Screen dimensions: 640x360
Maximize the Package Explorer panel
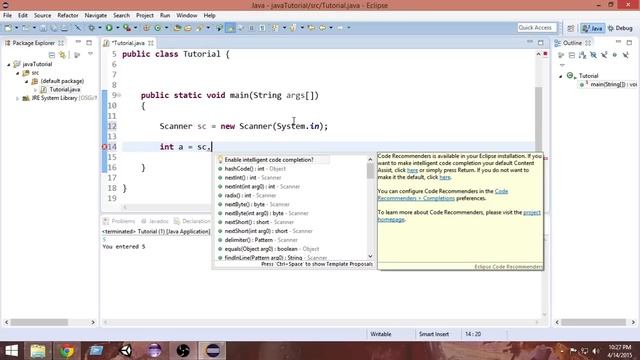89,42
